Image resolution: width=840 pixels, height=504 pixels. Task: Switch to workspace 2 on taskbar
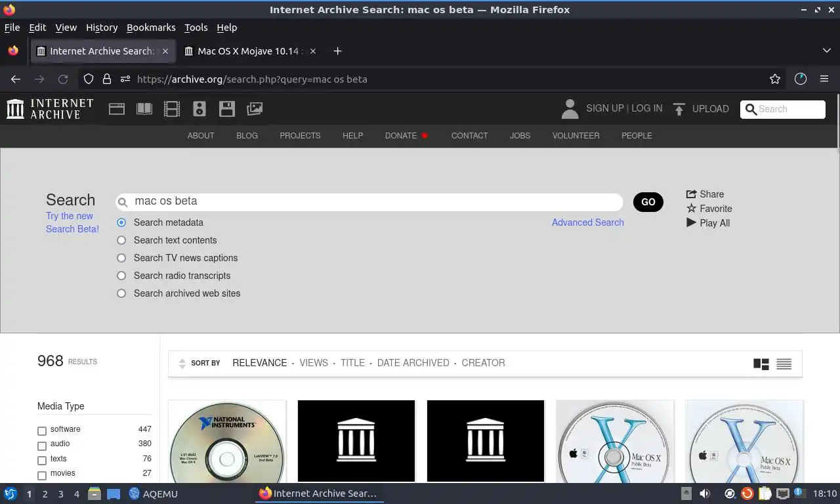45,493
